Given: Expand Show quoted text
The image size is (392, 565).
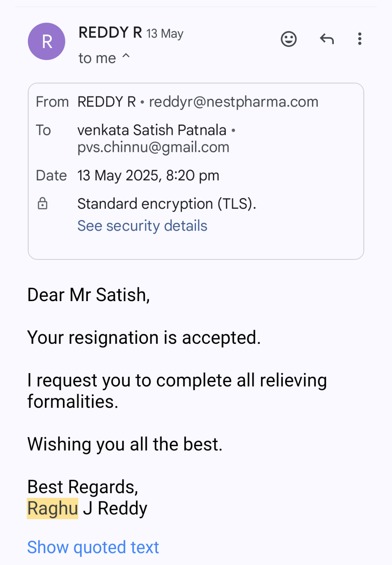Looking at the screenshot, I should (x=93, y=547).
